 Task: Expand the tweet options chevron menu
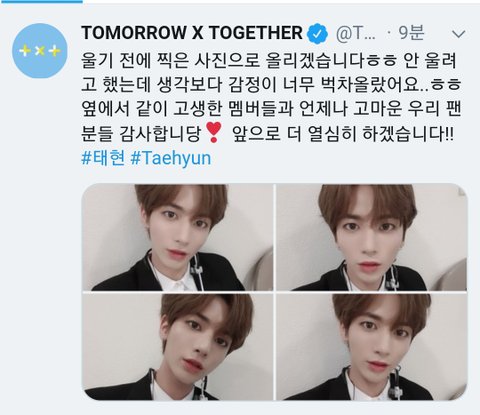coord(459,34)
